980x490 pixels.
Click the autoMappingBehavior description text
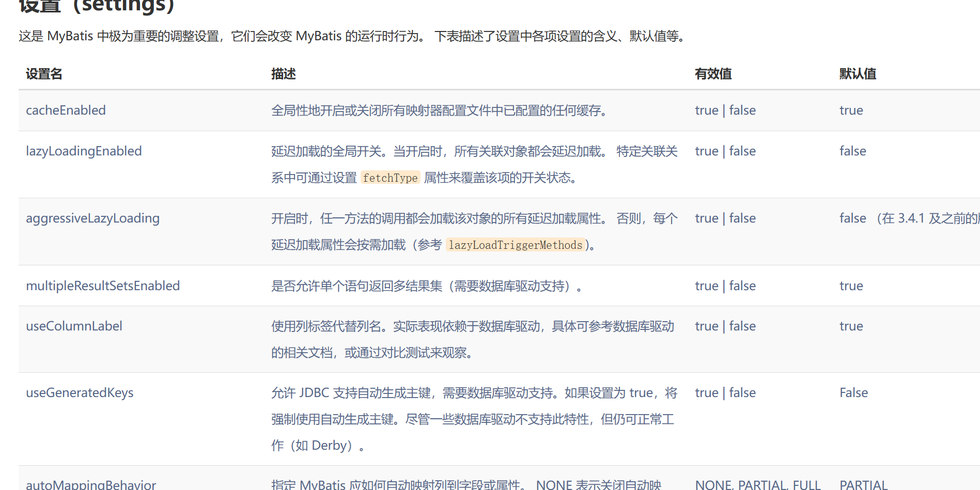(466, 484)
